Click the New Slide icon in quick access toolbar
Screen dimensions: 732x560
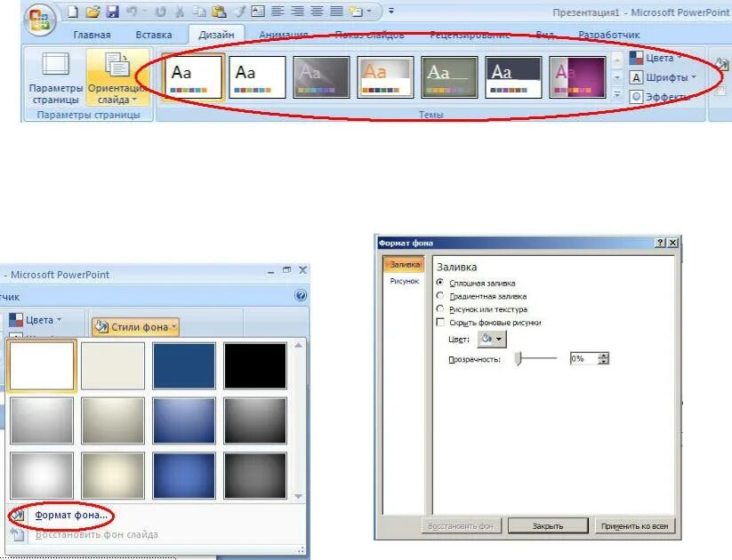357,12
